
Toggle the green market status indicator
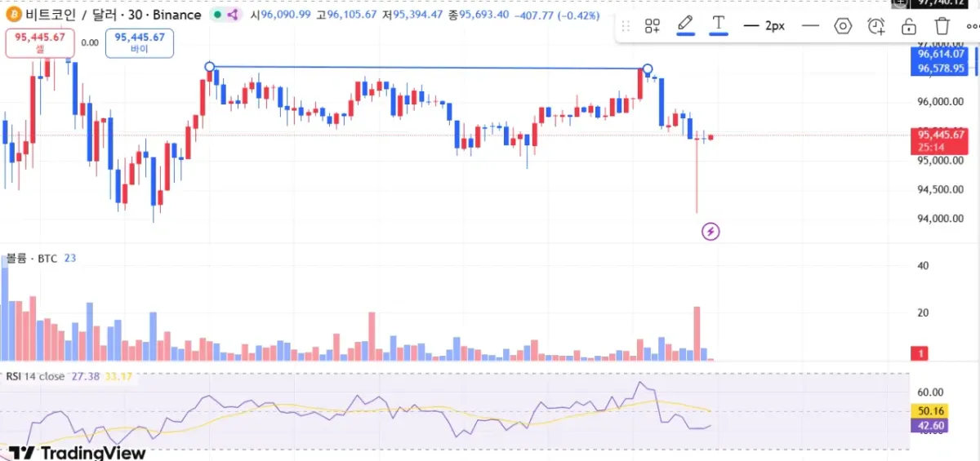216,15
